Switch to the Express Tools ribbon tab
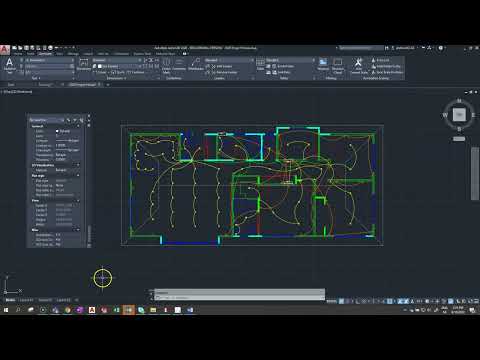Image resolution: width=480 pixels, height=360 pixels. click(142, 54)
